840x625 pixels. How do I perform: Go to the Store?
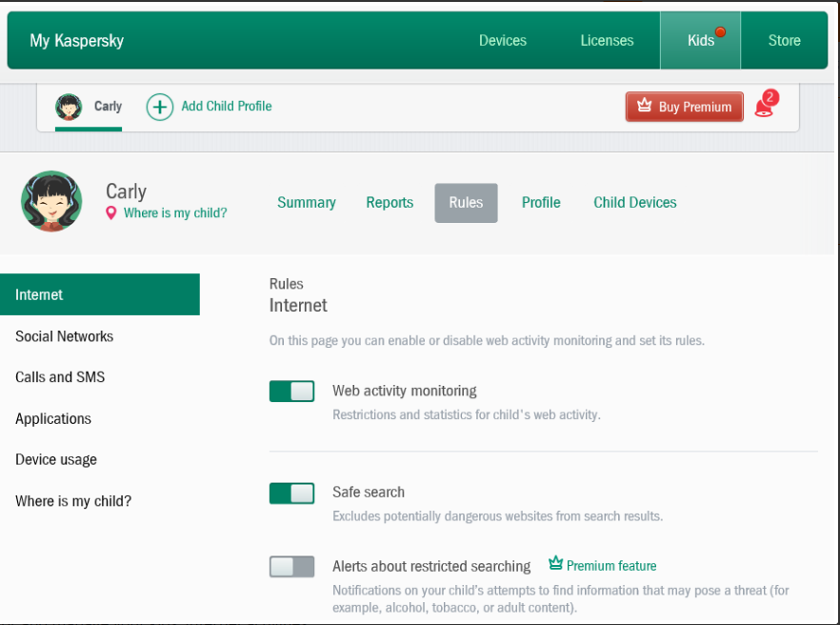(x=785, y=41)
